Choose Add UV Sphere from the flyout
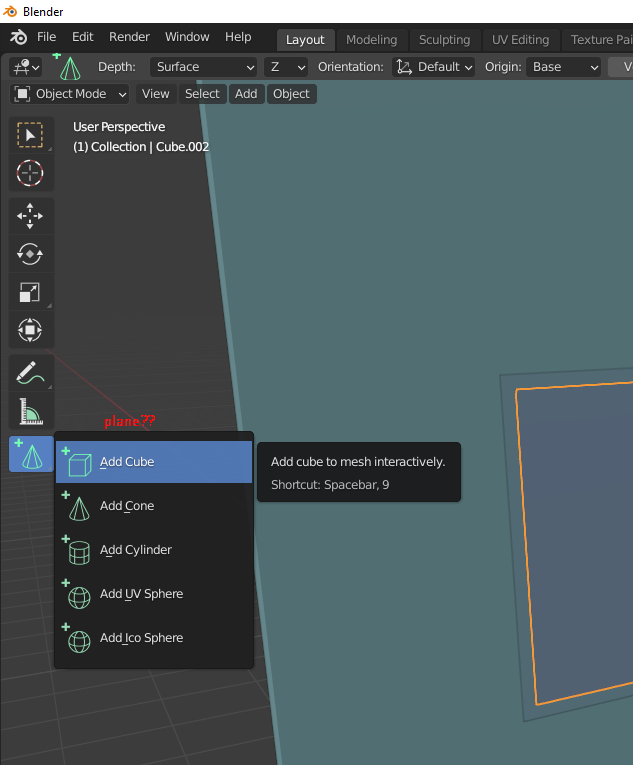 [x=154, y=594]
